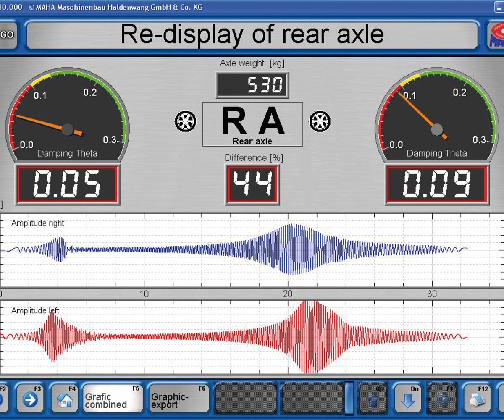Click the Amplitude left red waveform graph
The width and height of the screenshot is (504, 420).
pyautogui.click(x=252, y=337)
